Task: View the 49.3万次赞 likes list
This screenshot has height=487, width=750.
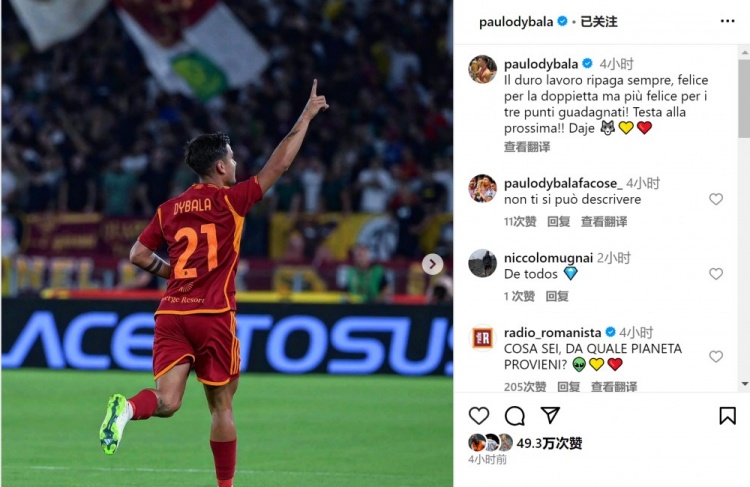Action: click(549, 443)
